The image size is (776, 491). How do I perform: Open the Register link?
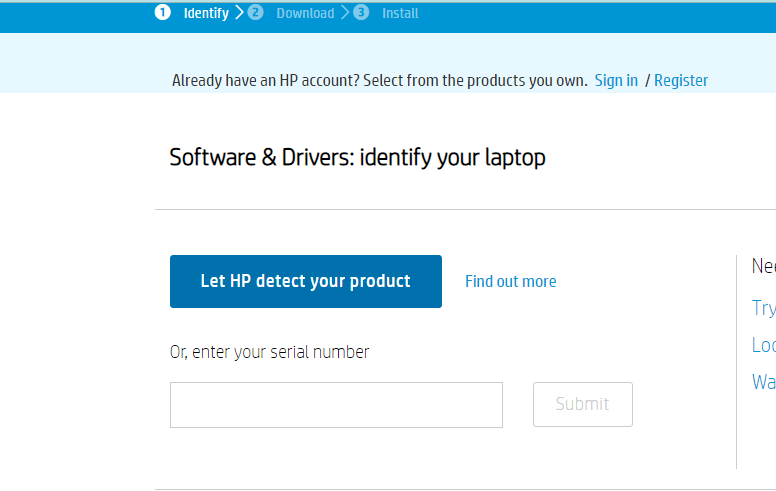pos(681,80)
